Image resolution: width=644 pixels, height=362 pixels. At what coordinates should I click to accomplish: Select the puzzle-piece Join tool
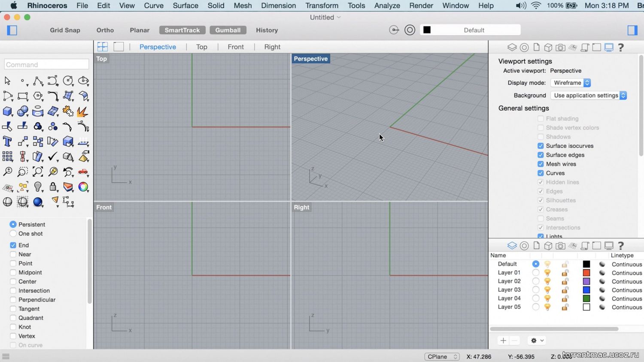(x=68, y=112)
